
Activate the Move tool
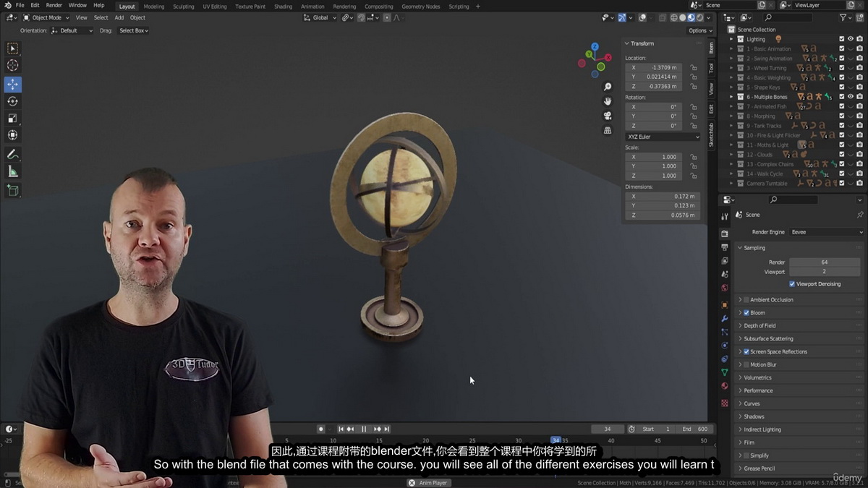12,85
